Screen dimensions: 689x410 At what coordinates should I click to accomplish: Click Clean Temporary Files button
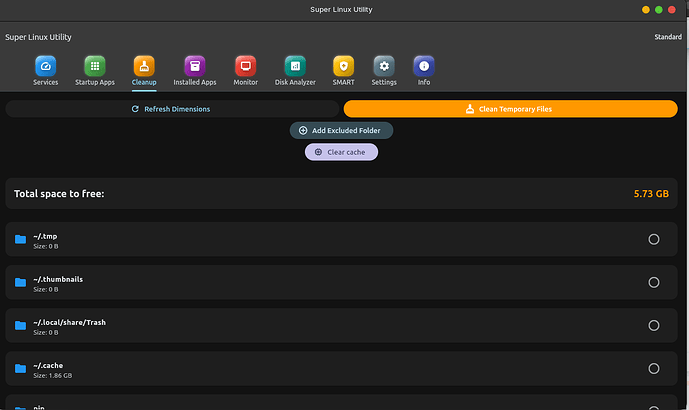[x=510, y=109]
